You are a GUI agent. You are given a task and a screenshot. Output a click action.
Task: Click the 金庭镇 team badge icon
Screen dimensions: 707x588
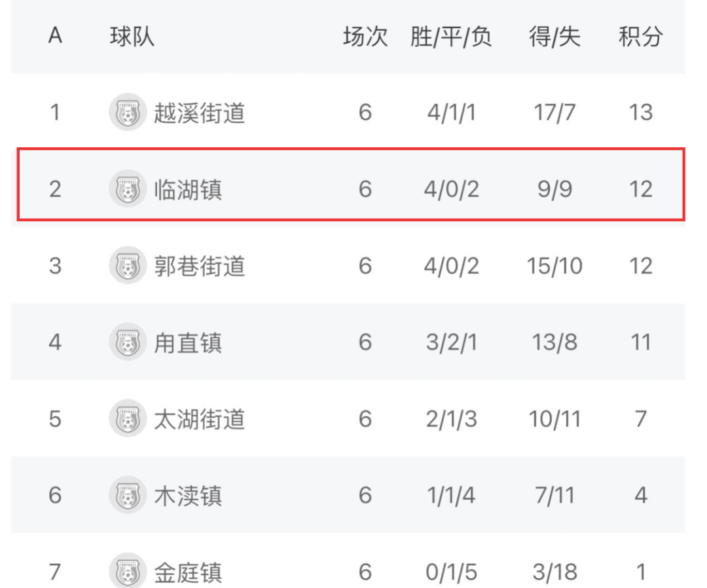[x=127, y=571]
